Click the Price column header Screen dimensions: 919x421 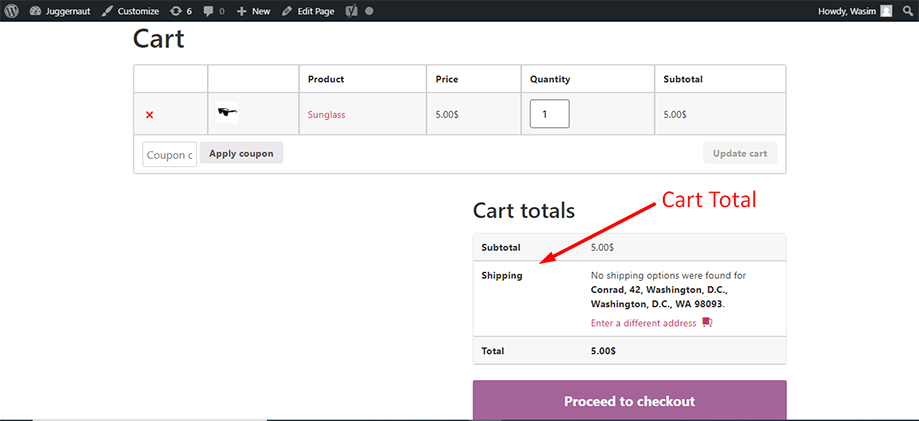click(x=447, y=79)
